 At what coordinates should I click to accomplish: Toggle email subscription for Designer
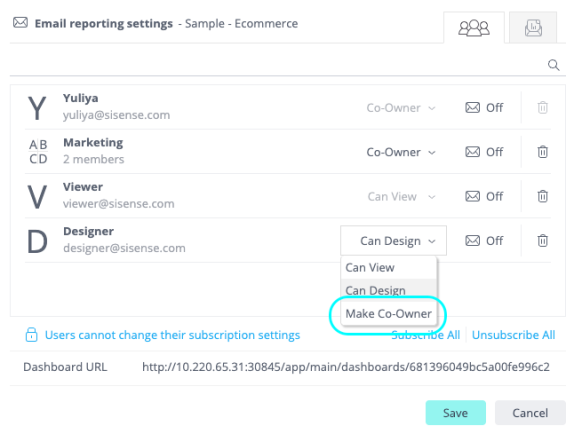pos(484,241)
